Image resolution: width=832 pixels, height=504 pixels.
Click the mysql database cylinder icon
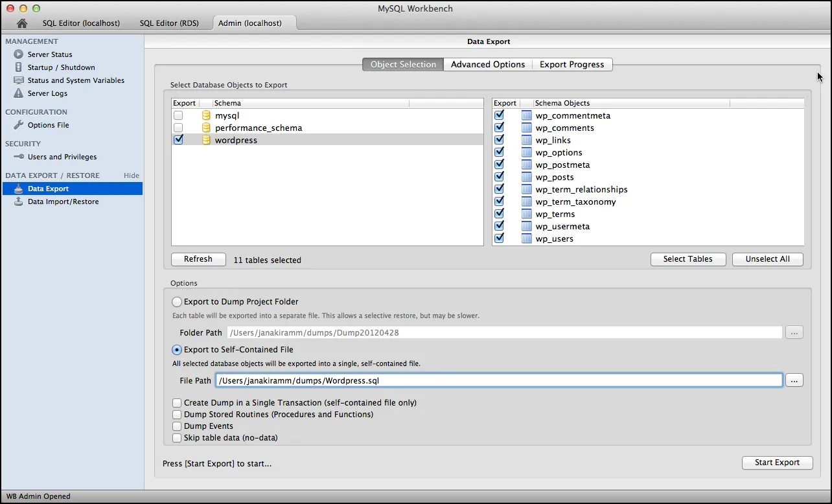[206, 115]
